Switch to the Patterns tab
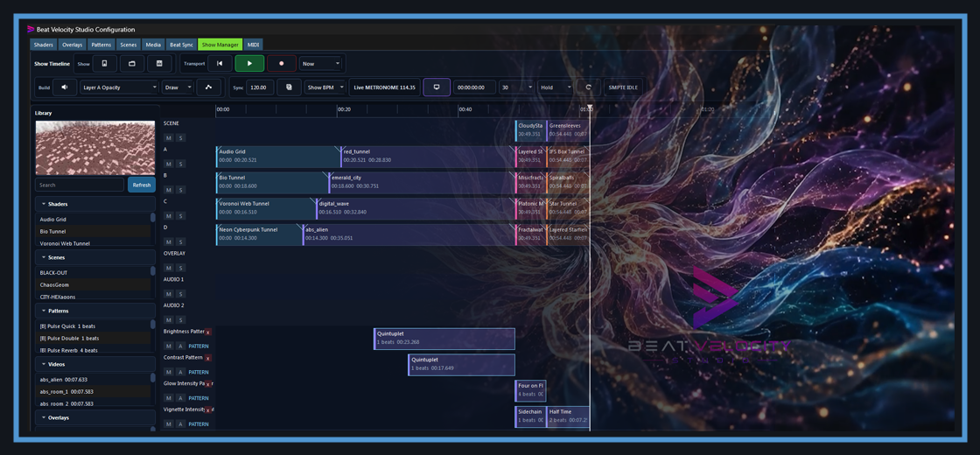 (x=101, y=45)
